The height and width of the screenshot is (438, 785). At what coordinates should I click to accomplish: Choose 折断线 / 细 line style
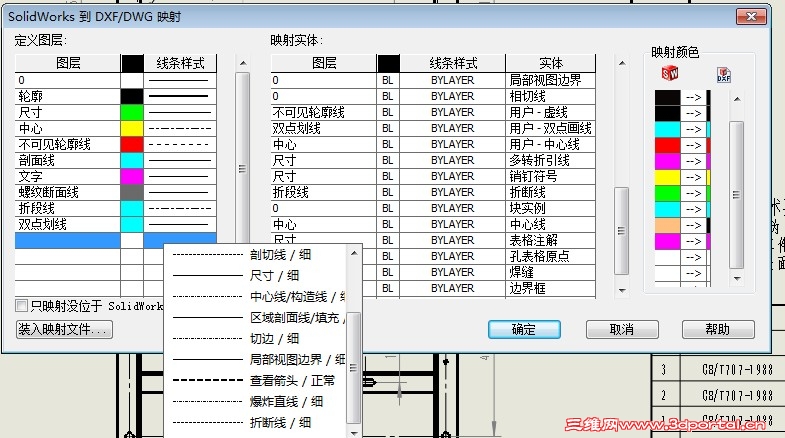(x=255, y=422)
